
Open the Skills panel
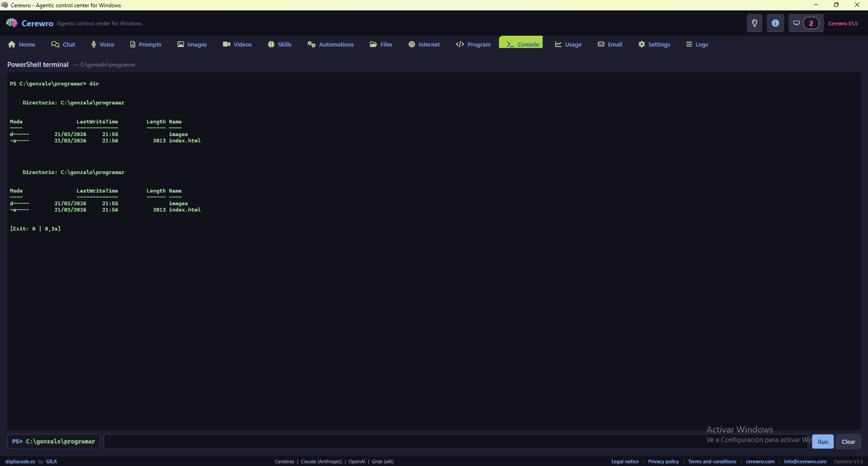279,44
